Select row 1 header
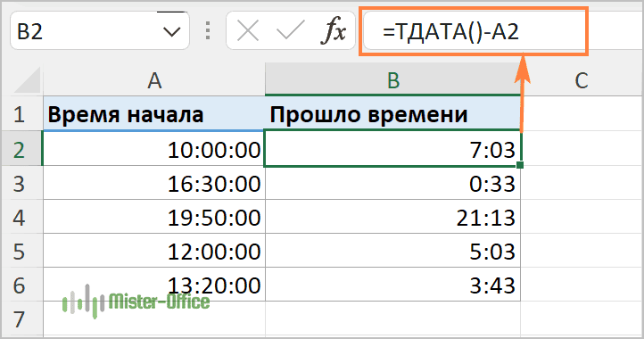644x339 pixels. point(21,114)
